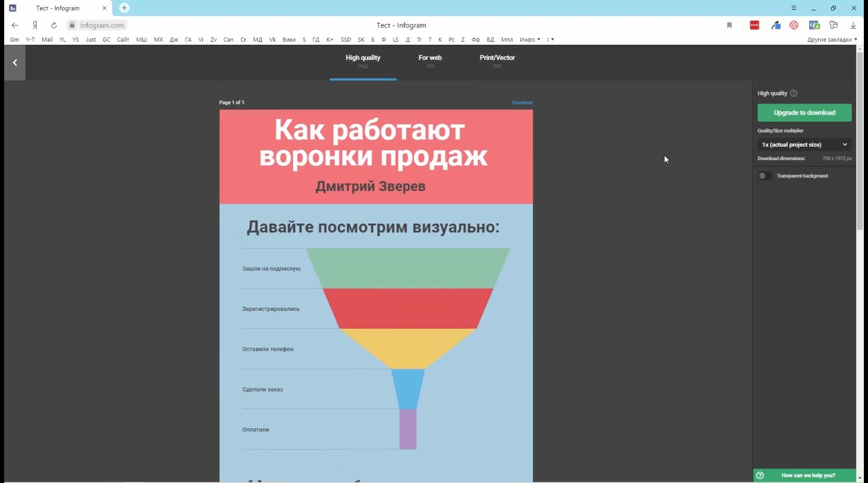The height and width of the screenshot is (483, 868).
Task: Click the Infogram favicon on the tab
Action: point(13,8)
